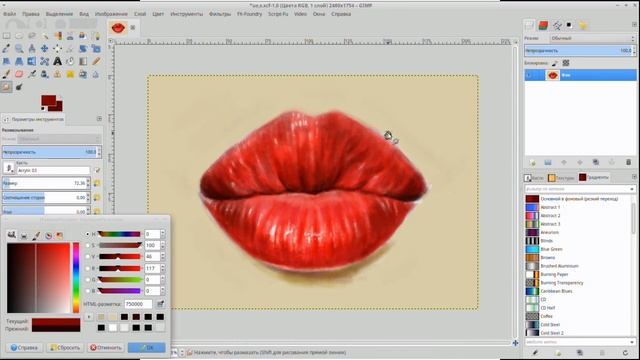Switch to the Текстуры patterns tab
The image size is (640, 360).
(561, 178)
